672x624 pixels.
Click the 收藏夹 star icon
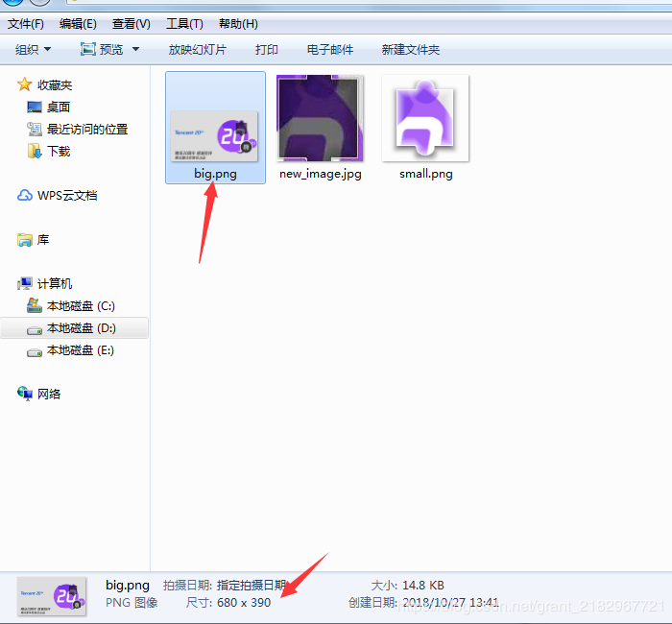(x=24, y=84)
